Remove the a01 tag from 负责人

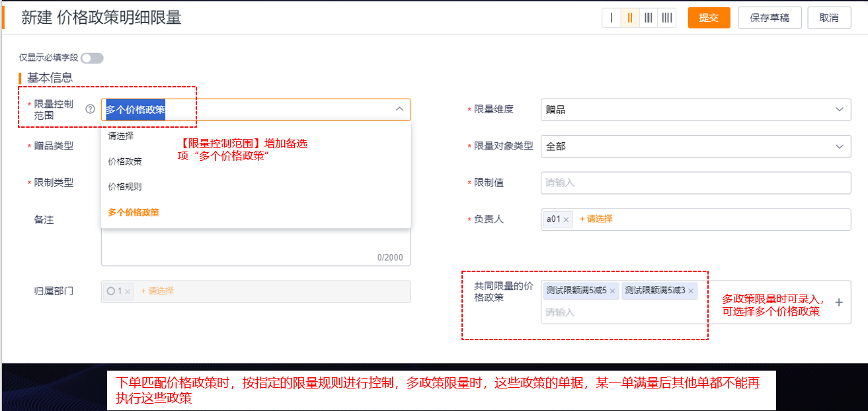[x=567, y=219]
